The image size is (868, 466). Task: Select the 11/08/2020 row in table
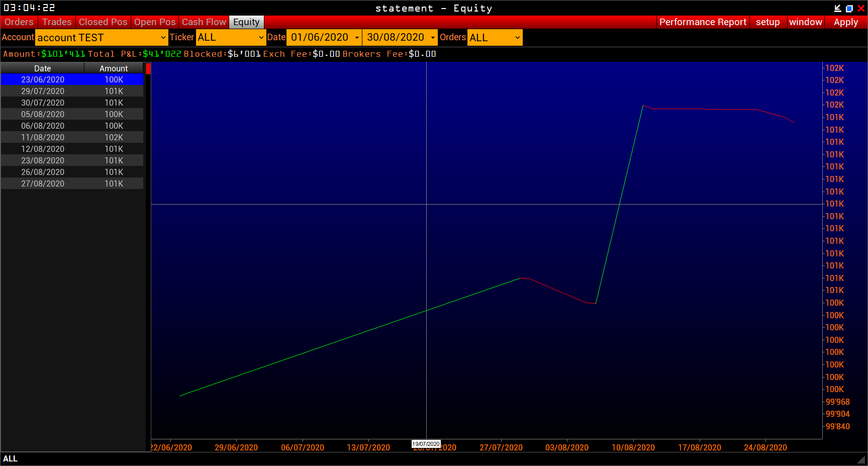click(x=72, y=137)
